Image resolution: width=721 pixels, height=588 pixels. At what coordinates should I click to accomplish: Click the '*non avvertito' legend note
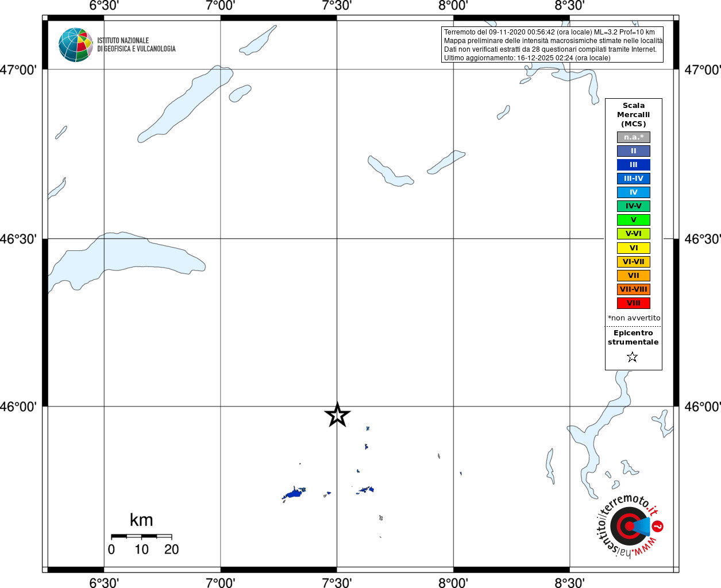(x=634, y=318)
